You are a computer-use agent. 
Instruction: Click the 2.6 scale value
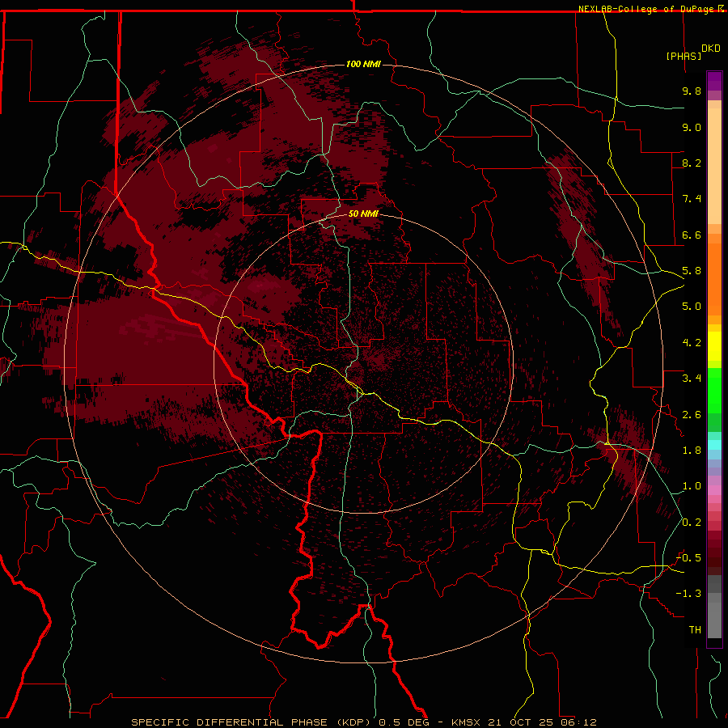(692, 415)
